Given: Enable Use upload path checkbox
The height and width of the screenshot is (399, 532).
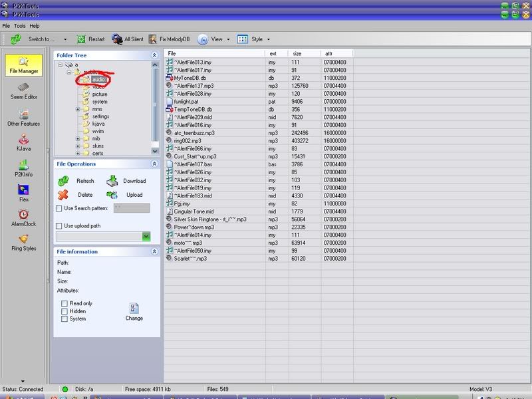Looking at the screenshot, I should pos(59,226).
